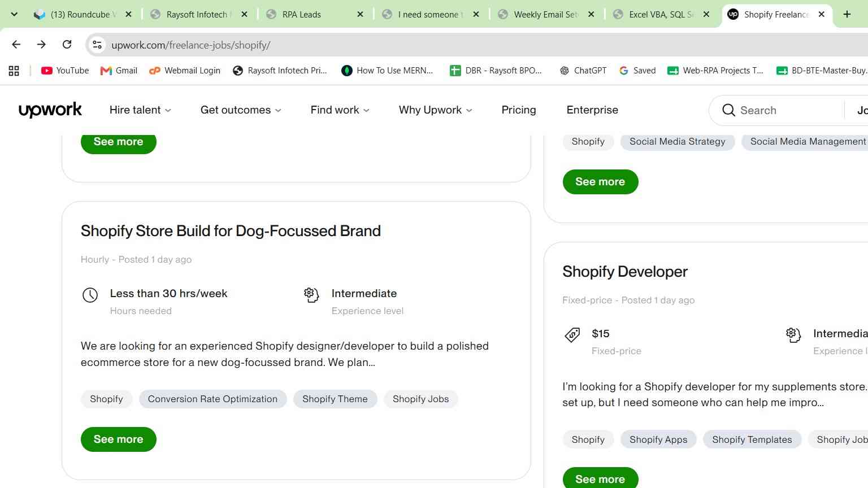Viewport: 868px width, 488px height.
Task: Click the browser back arrow
Action: (x=16, y=45)
